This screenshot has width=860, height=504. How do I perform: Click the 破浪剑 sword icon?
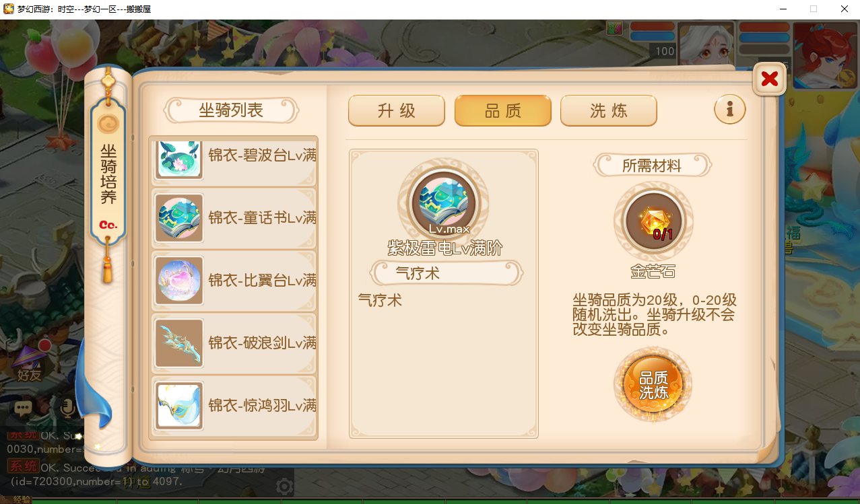pos(179,343)
